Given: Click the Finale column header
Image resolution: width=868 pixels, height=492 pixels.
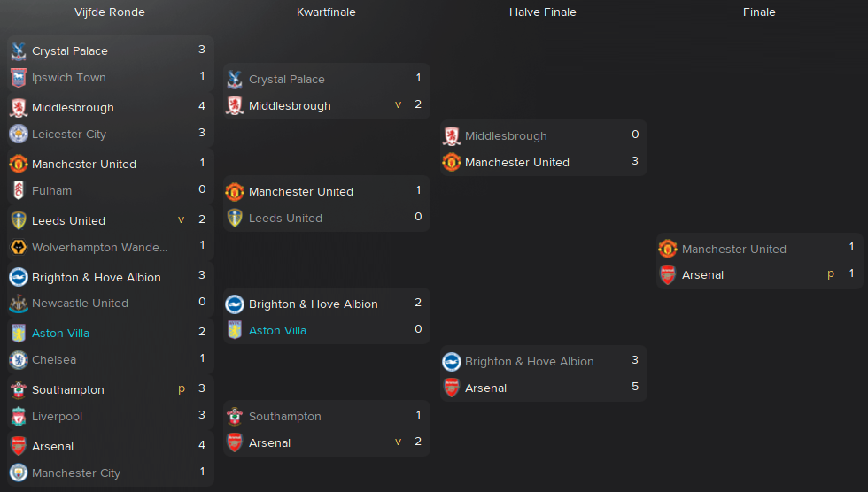Looking at the screenshot, I should coord(759,12).
